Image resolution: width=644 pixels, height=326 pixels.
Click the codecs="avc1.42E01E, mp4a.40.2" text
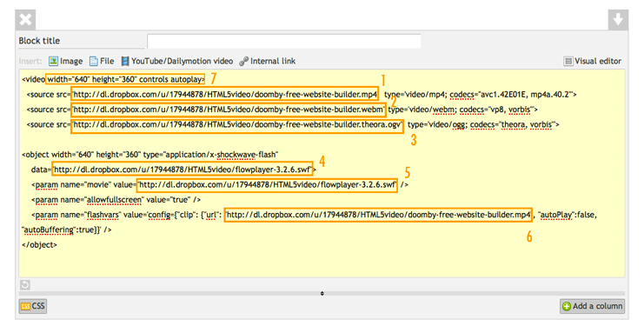pyautogui.click(x=511, y=95)
